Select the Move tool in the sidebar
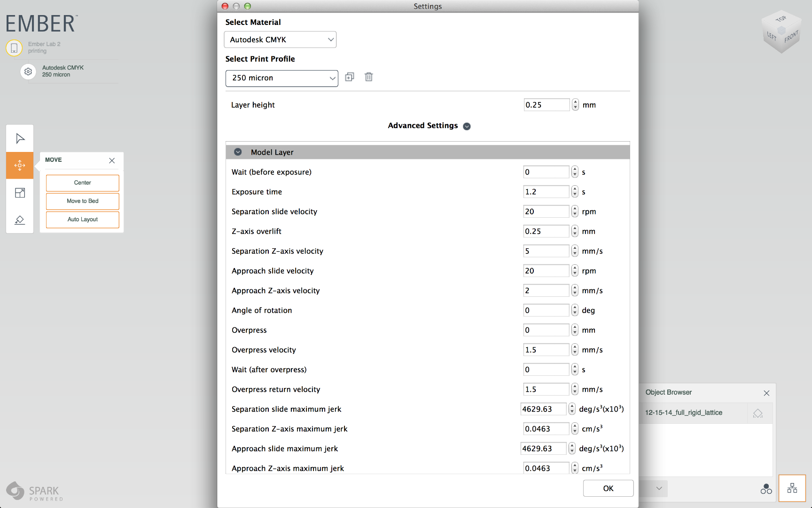The height and width of the screenshot is (508, 812). coord(20,165)
